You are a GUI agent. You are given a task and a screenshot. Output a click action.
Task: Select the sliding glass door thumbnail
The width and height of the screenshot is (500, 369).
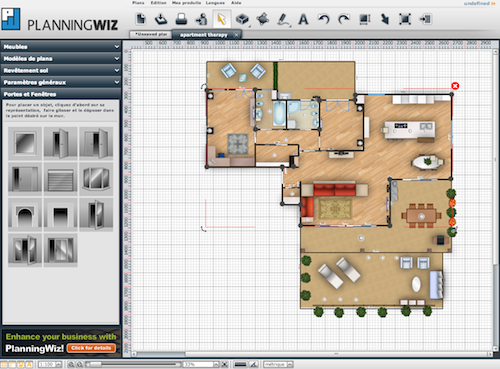tap(60, 250)
